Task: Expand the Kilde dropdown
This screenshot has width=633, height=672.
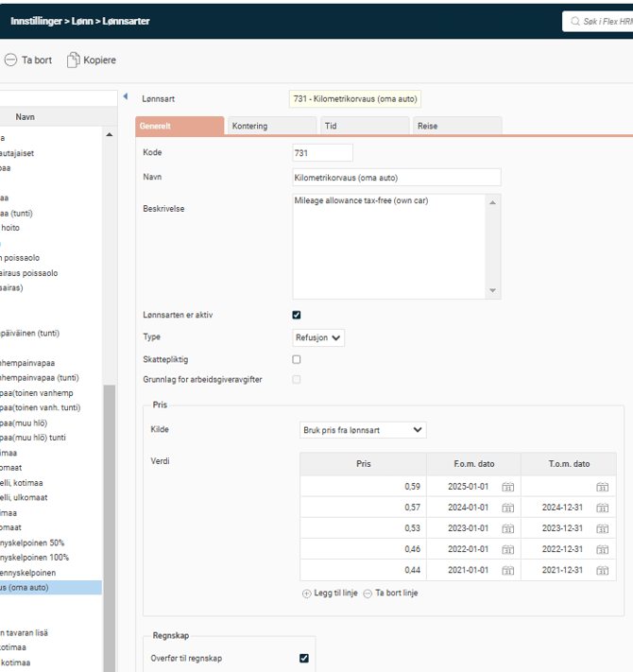Action: [x=362, y=430]
